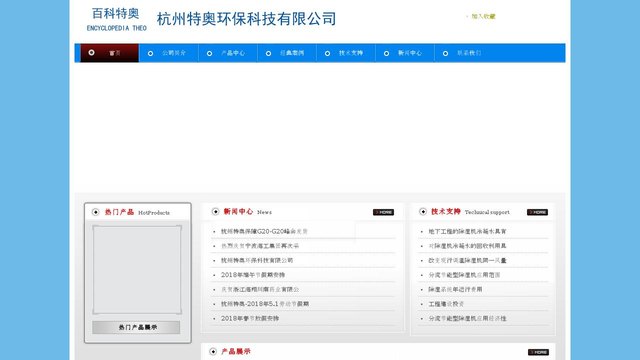Viewport: 640px width, 360px height.
Task: Open the hot product image frame
Action: click(x=137, y=270)
